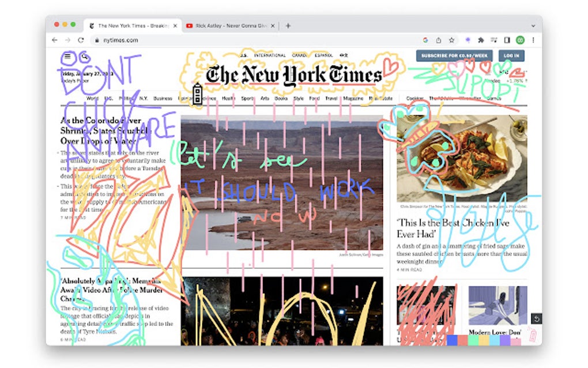Click the night crowd photo
Viewport: 588px width, 368px height.
pos(282,311)
